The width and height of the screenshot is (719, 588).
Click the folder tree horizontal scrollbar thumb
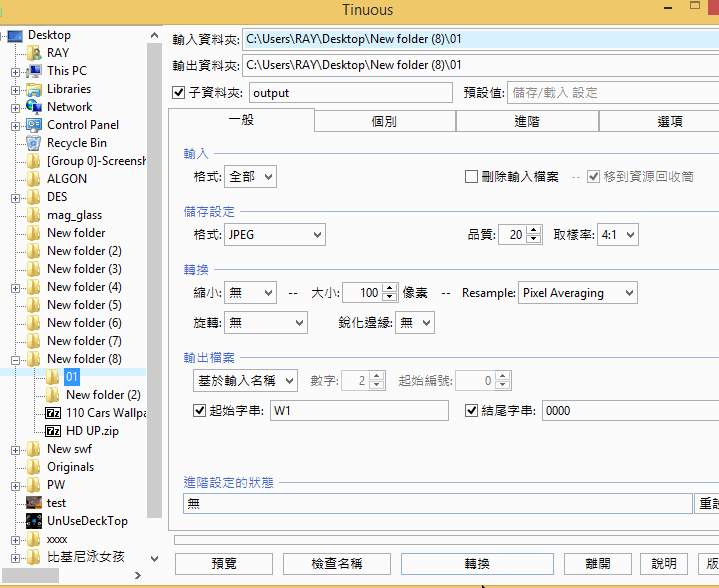(30, 575)
